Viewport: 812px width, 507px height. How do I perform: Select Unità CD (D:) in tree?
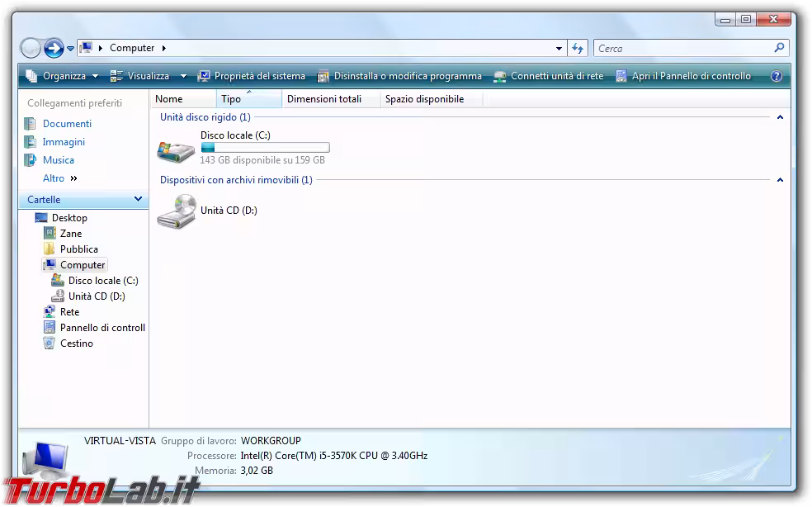click(x=97, y=296)
